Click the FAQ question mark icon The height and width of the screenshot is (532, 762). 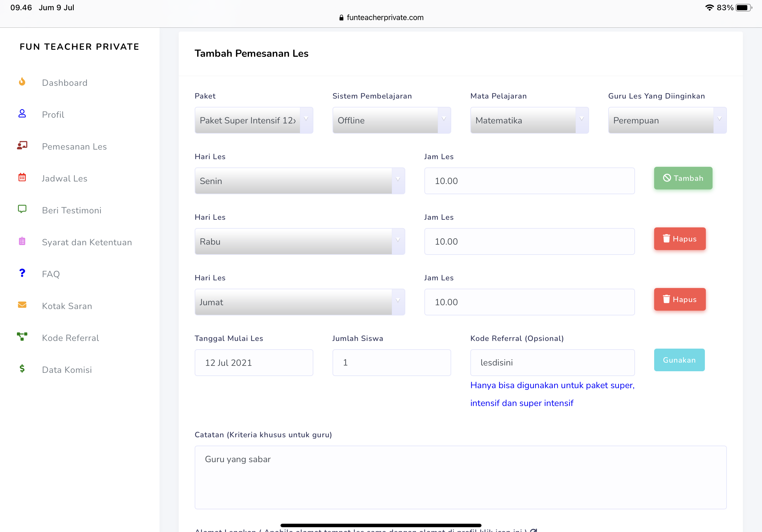tap(22, 273)
